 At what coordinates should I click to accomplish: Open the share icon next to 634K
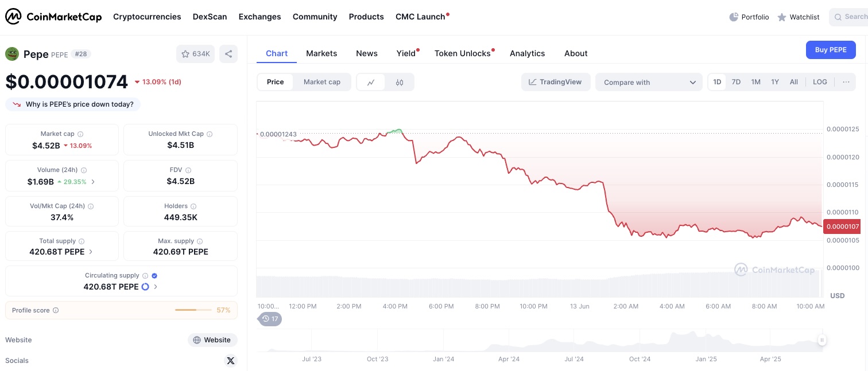pyautogui.click(x=228, y=54)
